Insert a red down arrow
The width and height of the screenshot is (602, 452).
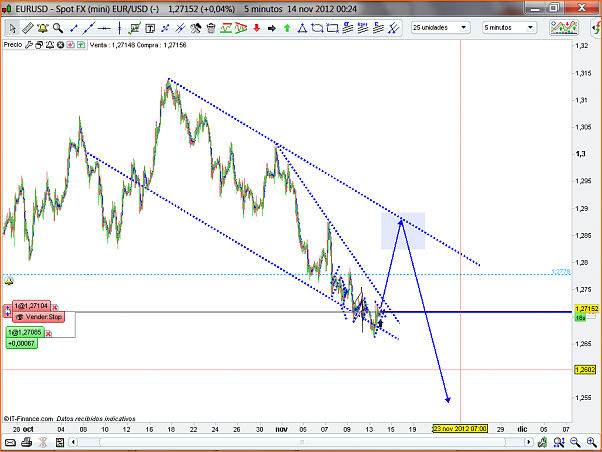256,28
